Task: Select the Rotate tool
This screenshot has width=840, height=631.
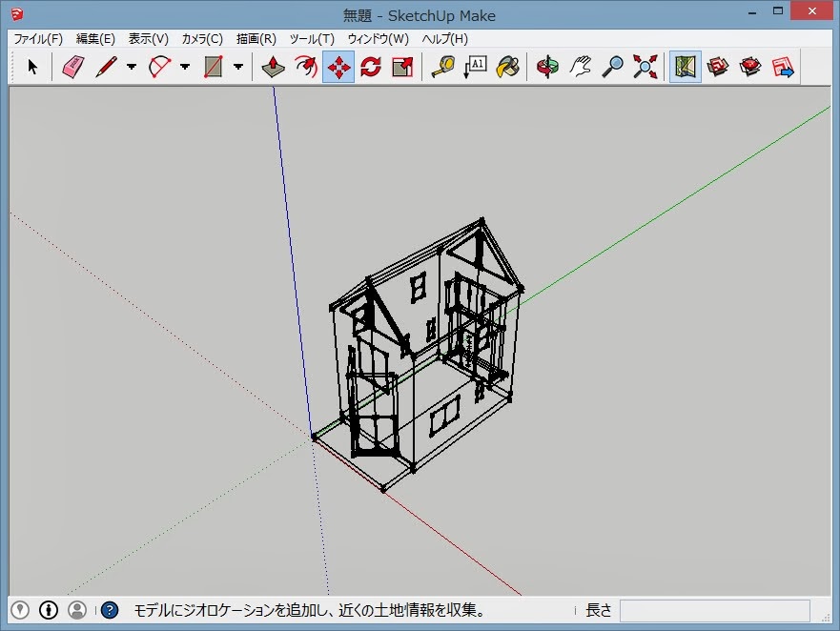Action: (370, 67)
